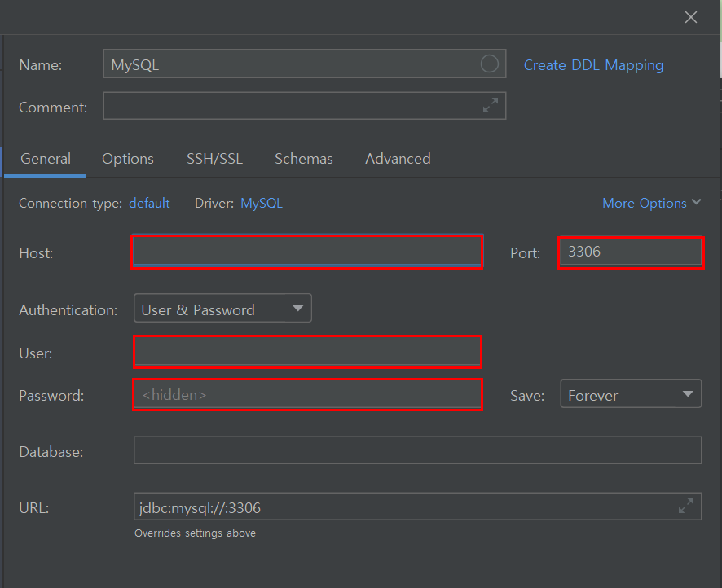Focus the Host input field
The width and height of the screenshot is (722, 588).
click(307, 252)
